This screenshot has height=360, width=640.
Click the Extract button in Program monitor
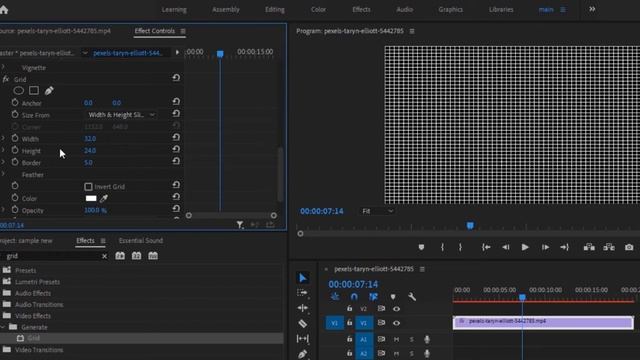(609, 247)
